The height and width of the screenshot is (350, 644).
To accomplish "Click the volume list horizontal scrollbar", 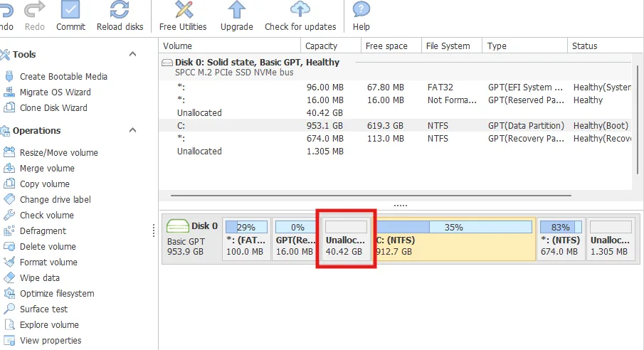I will click(371, 196).
